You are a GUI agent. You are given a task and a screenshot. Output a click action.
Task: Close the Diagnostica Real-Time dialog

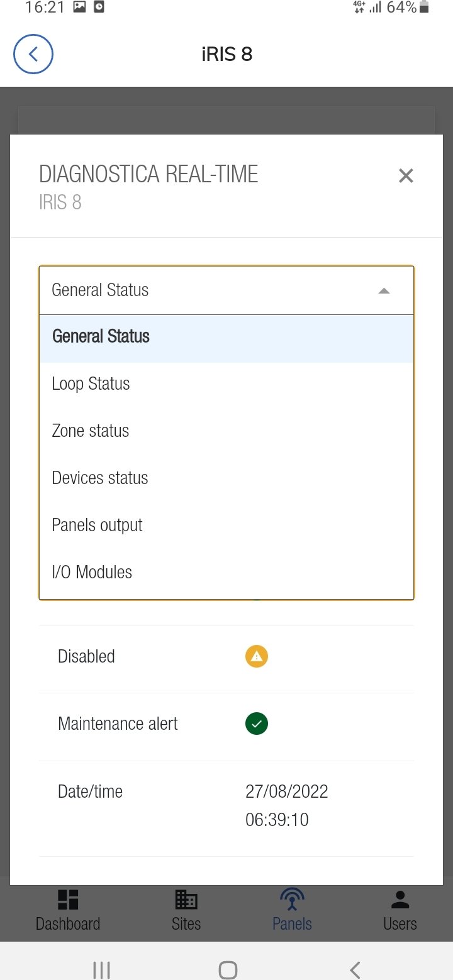406,176
